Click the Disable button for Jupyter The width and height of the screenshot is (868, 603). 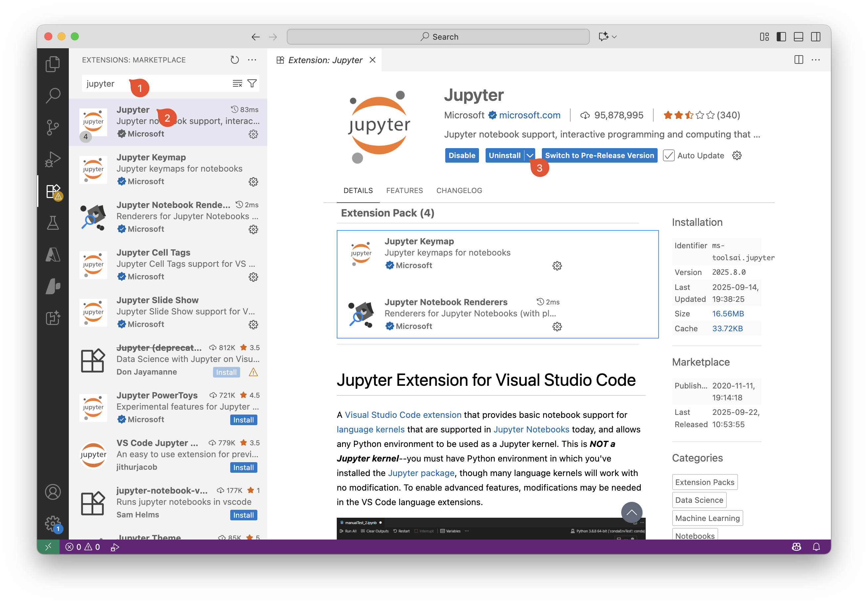point(461,155)
